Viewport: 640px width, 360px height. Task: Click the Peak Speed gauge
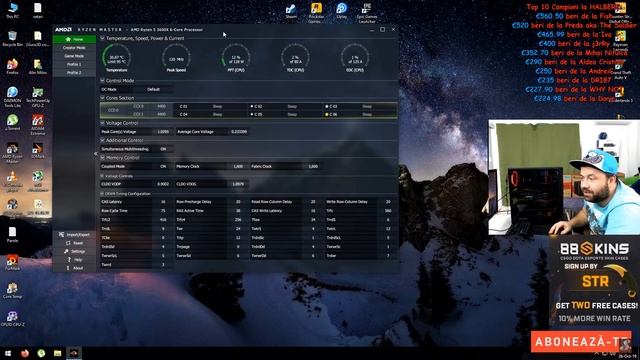click(176, 58)
